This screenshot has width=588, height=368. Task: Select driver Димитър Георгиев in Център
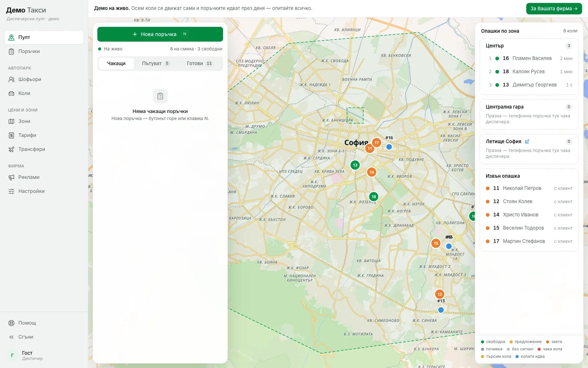[x=529, y=85]
